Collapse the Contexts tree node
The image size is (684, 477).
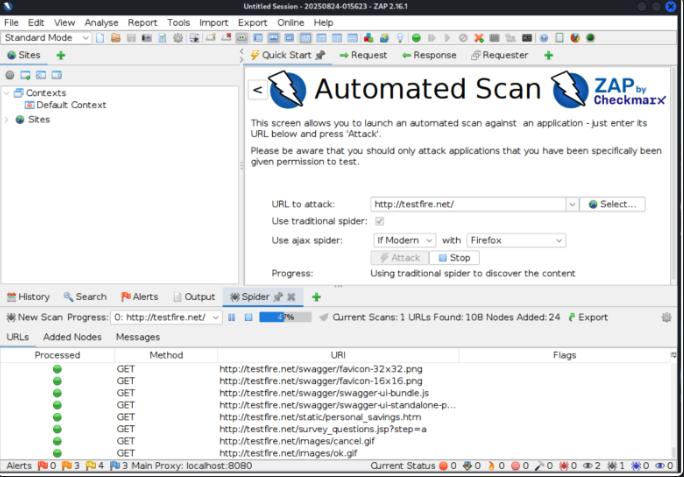[x=7, y=93]
